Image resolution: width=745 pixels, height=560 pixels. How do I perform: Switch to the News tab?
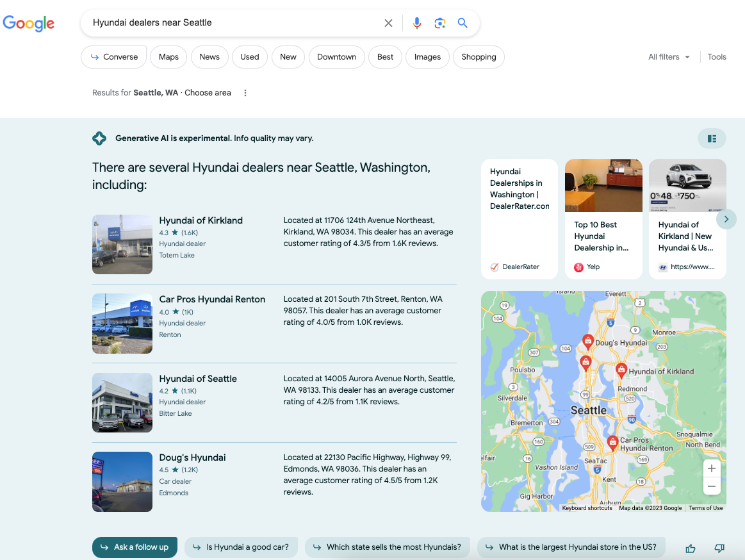(209, 57)
